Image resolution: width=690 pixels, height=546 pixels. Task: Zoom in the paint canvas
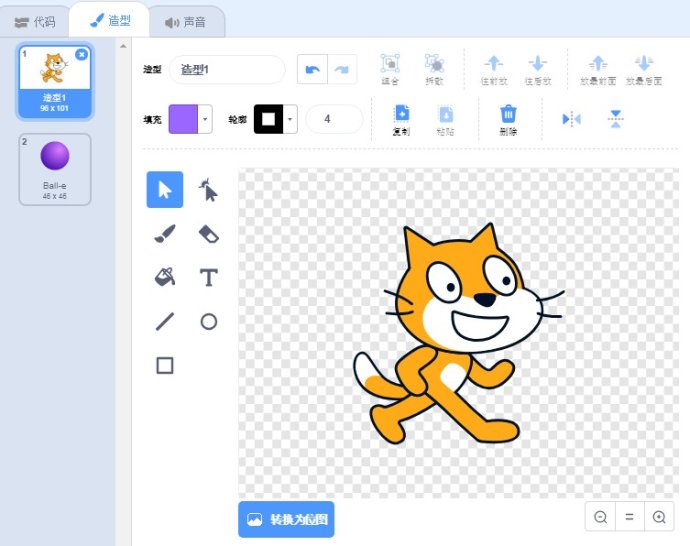tap(659, 517)
